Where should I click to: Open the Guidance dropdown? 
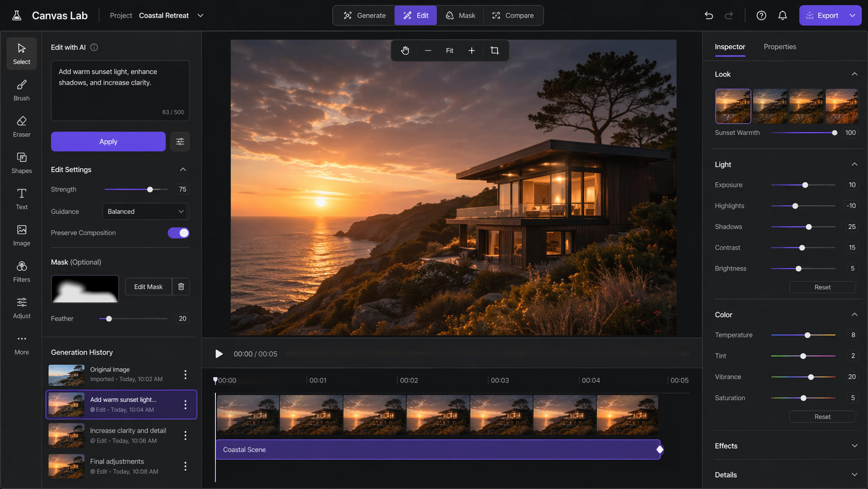145,212
